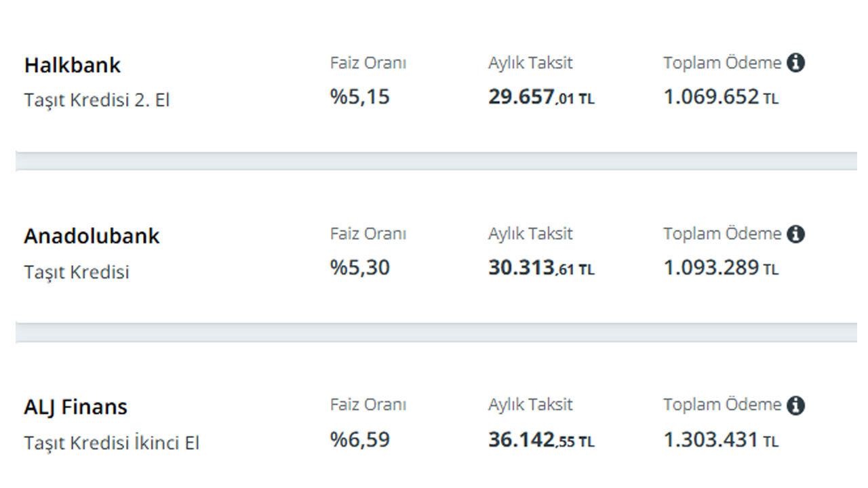Select the Taşıt Kredisi 2. El product
The height and width of the screenshot is (488, 868).
(x=97, y=100)
